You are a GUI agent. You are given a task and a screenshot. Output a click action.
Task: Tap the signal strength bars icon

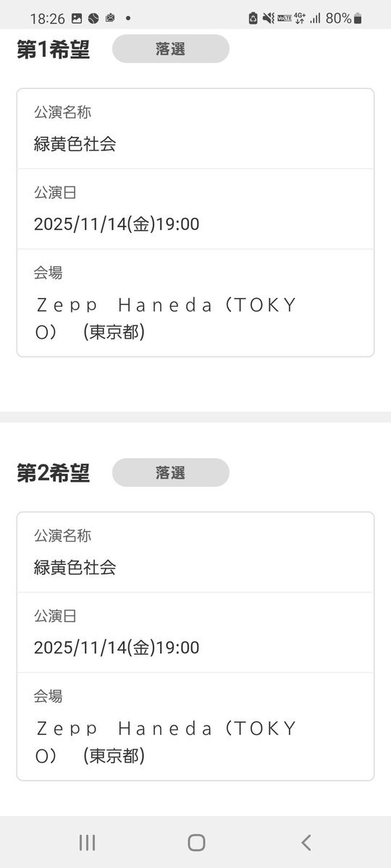(315, 18)
